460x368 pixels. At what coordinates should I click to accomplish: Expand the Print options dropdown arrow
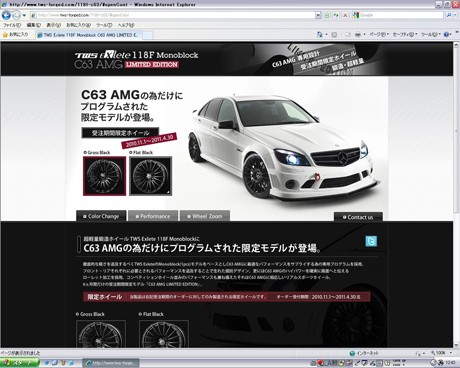coord(364,34)
